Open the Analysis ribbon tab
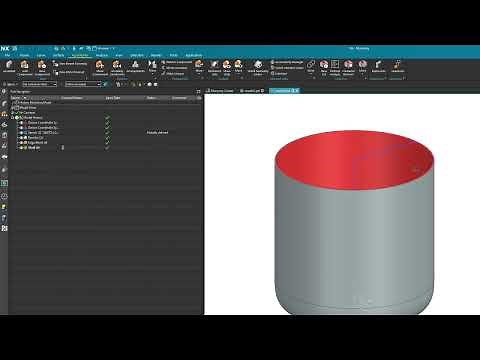The width and height of the screenshot is (480, 360). tap(102, 55)
